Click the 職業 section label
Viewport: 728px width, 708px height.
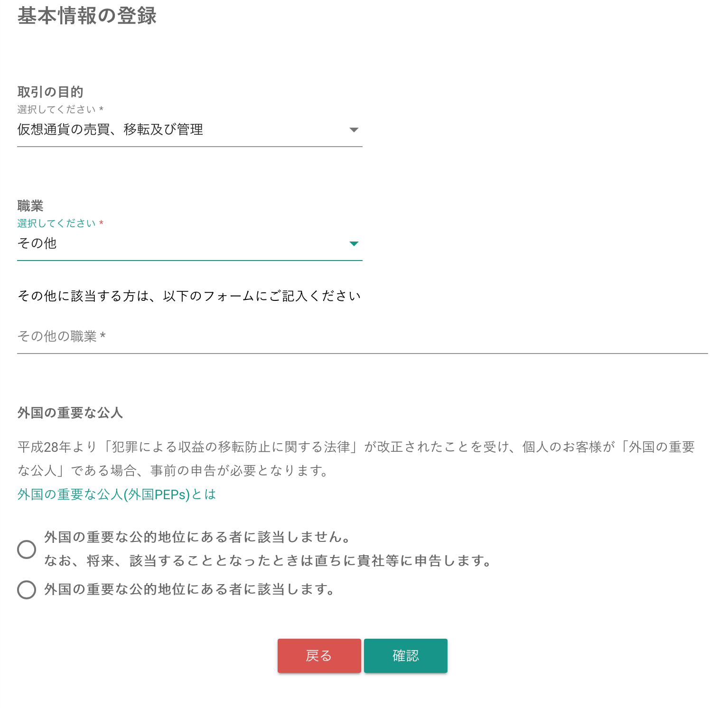point(30,205)
